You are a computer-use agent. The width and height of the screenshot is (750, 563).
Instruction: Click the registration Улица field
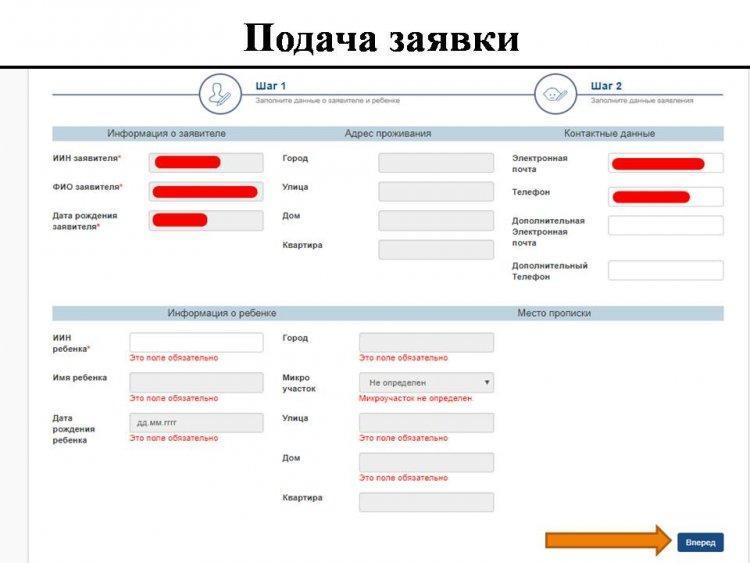point(426,423)
